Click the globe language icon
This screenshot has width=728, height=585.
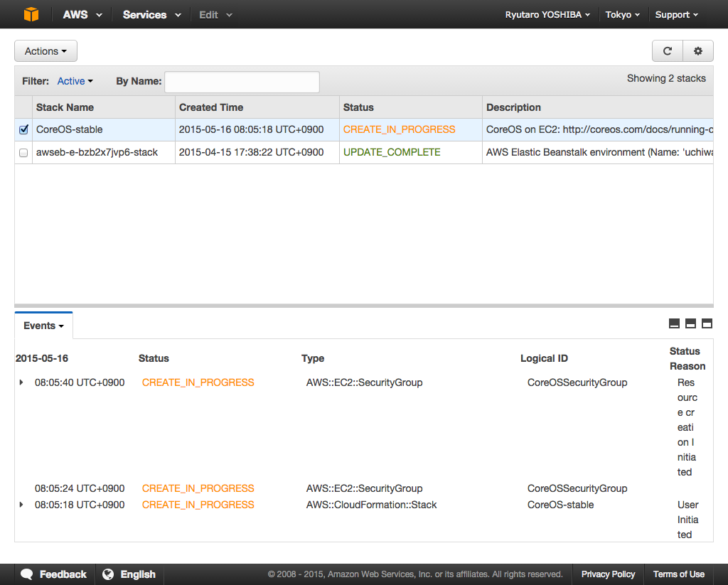[x=108, y=574]
